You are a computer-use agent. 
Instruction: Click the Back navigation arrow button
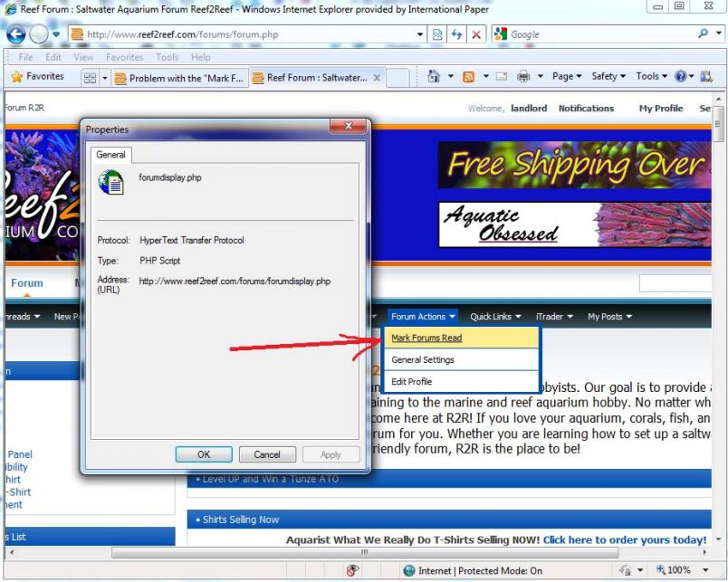15,34
